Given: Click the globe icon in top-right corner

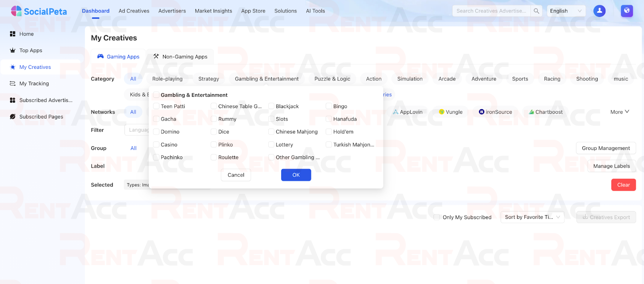Looking at the screenshot, I should coord(627,11).
